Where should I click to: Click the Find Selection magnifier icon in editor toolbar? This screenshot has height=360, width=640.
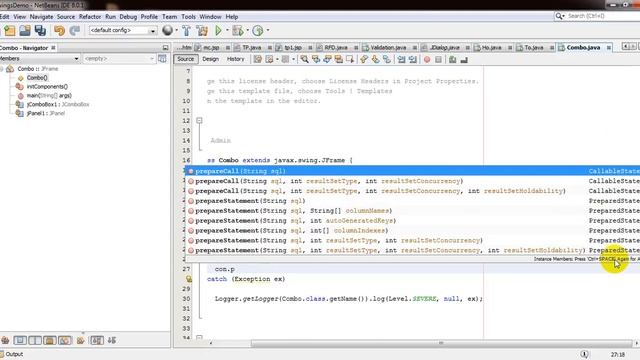pyautogui.click(x=304, y=60)
